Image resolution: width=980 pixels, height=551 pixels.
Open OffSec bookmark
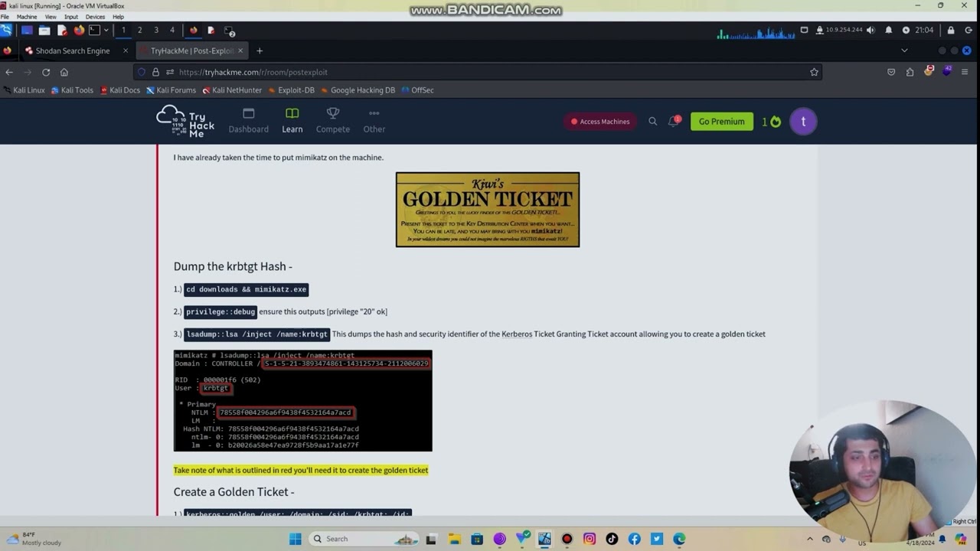(x=417, y=90)
